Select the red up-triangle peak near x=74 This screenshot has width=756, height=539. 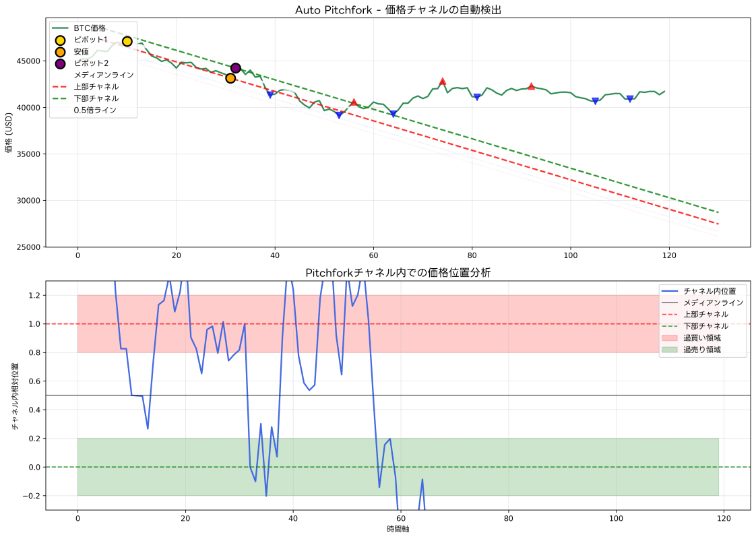443,82
